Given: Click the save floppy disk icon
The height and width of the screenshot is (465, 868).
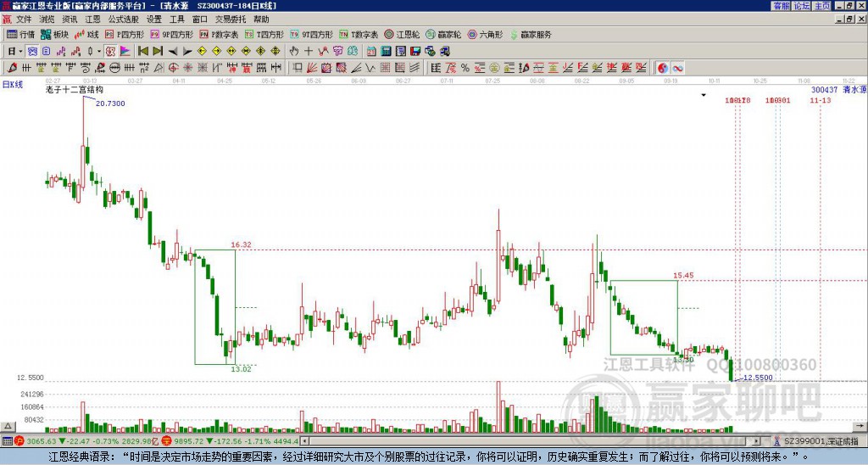Looking at the screenshot, I should [x=415, y=51].
